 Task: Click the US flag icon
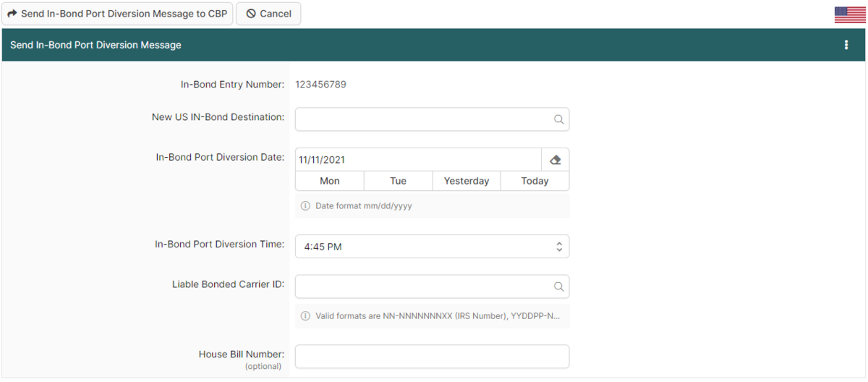(850, 14)
